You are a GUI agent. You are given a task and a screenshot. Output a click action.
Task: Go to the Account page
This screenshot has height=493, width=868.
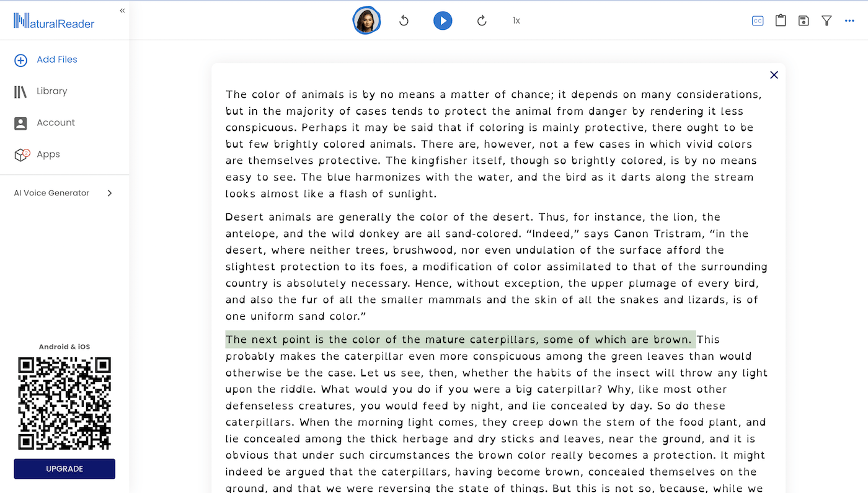pyautogui.click(x=55, y=123)
